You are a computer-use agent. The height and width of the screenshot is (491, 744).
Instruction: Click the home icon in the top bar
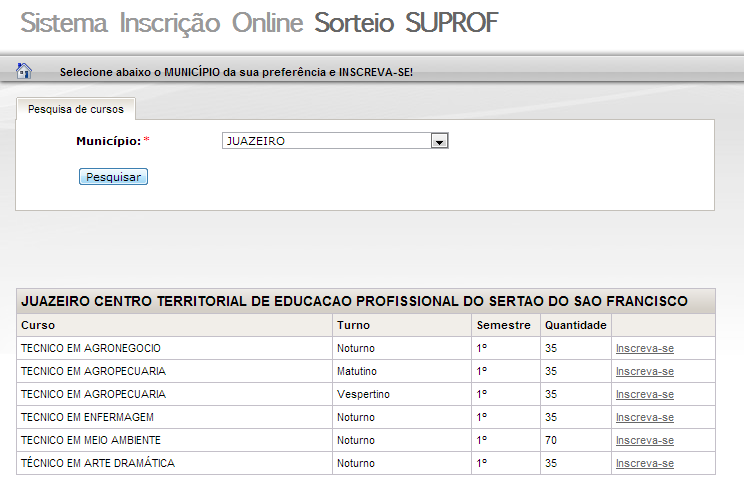[x=24, y=71]
